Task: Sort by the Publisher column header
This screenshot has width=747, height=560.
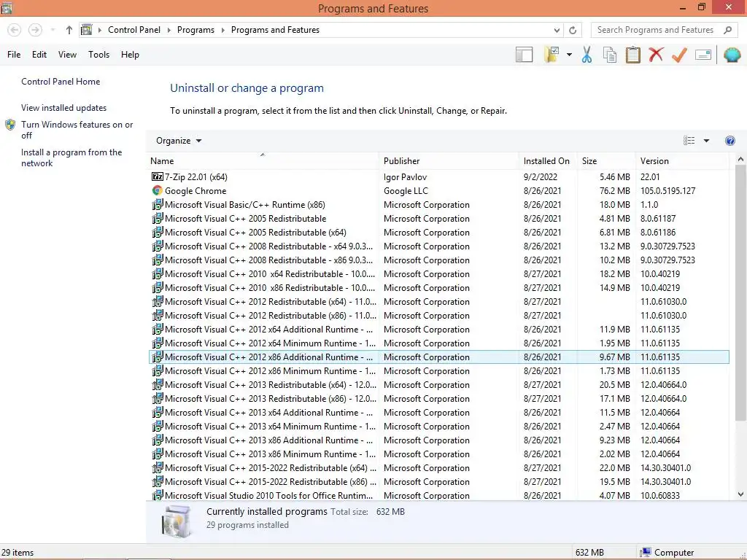Action: tap(449, 161)
